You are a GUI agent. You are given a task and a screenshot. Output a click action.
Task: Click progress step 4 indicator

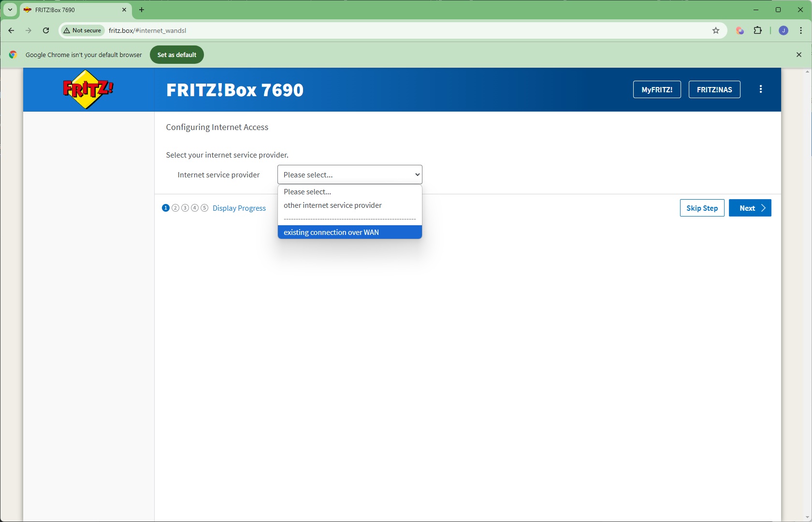coord(195,208)
